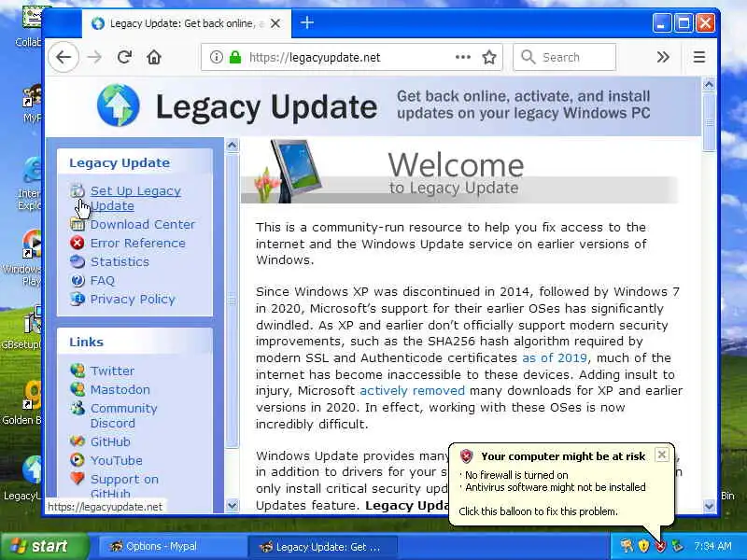Expand the toolbar overflow chevron

663,57
